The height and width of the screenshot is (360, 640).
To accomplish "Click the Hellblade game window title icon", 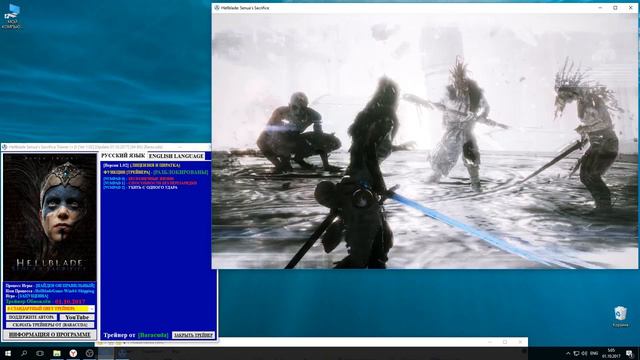I will click(217, 7).
